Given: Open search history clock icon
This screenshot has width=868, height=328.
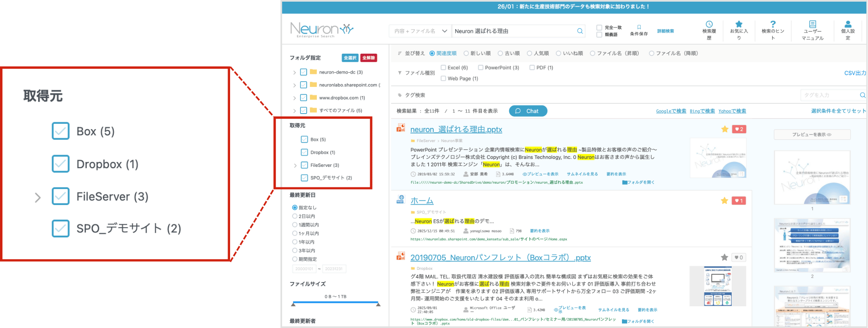Looking at the screenshot, I should [x=709, y=24].
